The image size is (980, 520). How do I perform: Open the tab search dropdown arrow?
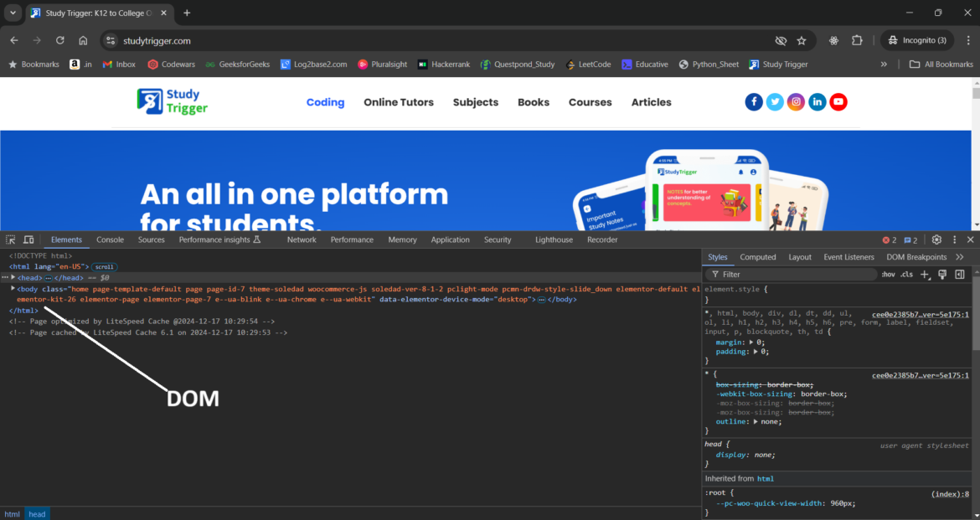point(13,13)
